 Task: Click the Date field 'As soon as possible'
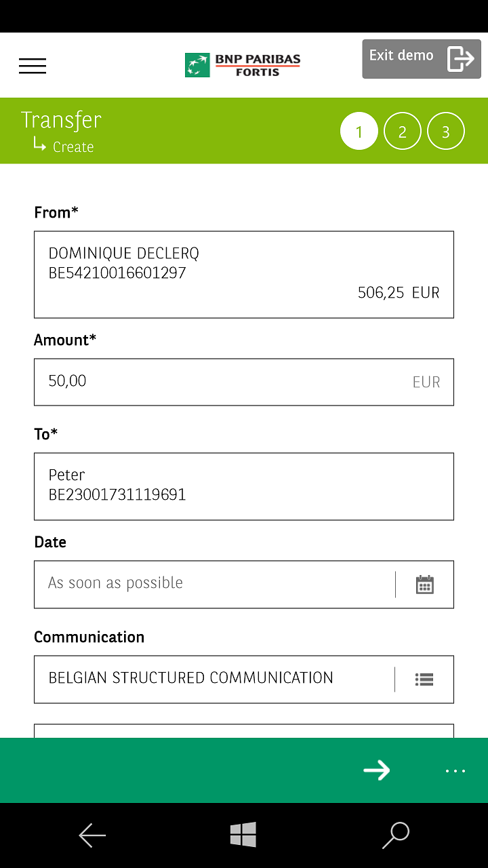coord(213,584)
